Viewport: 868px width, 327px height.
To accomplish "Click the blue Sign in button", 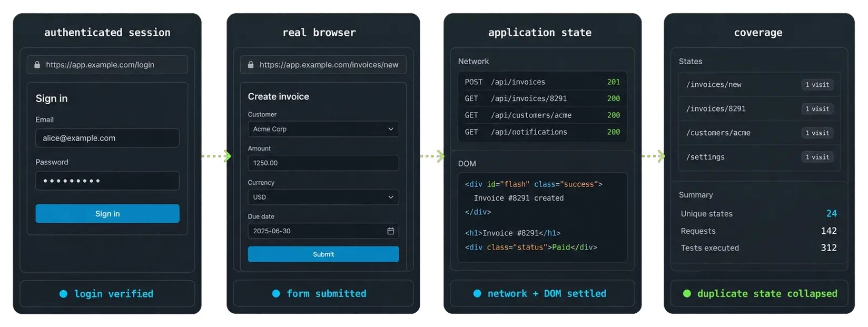I will (107, 214).
